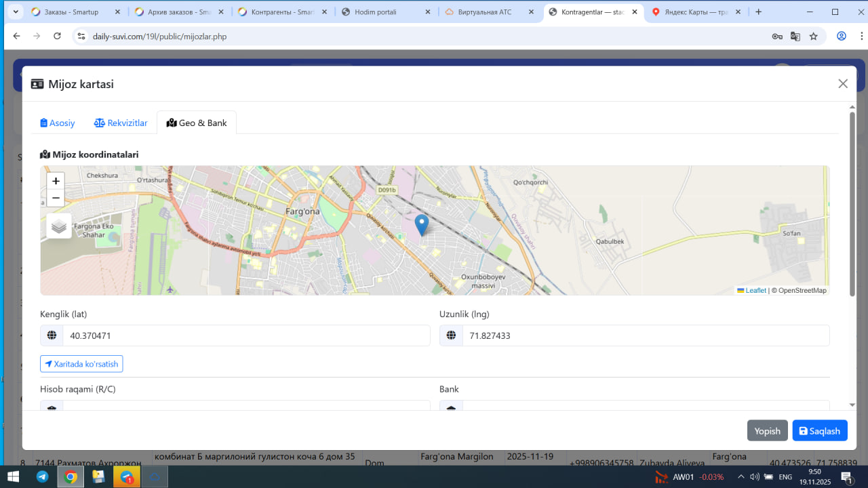Screen dimensions: 868x488
Task: Click the Uzunlik (lng) input field
Action: 646,335
